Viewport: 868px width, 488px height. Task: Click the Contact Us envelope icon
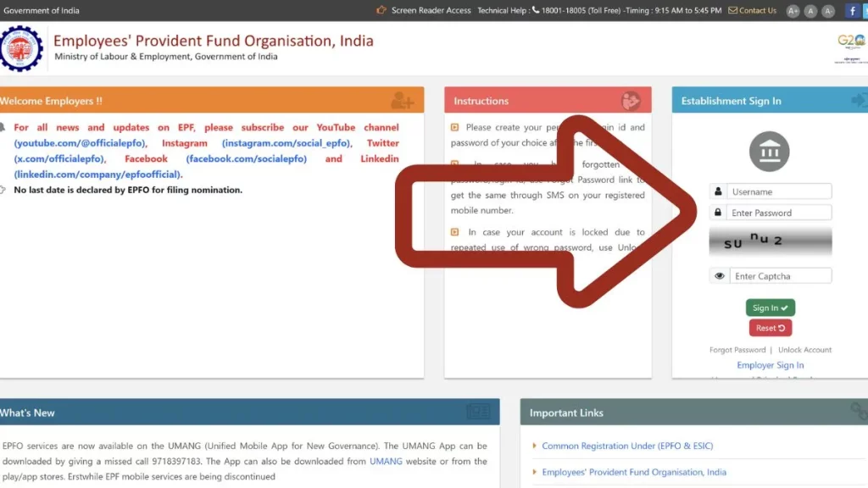tap(731, 10)
